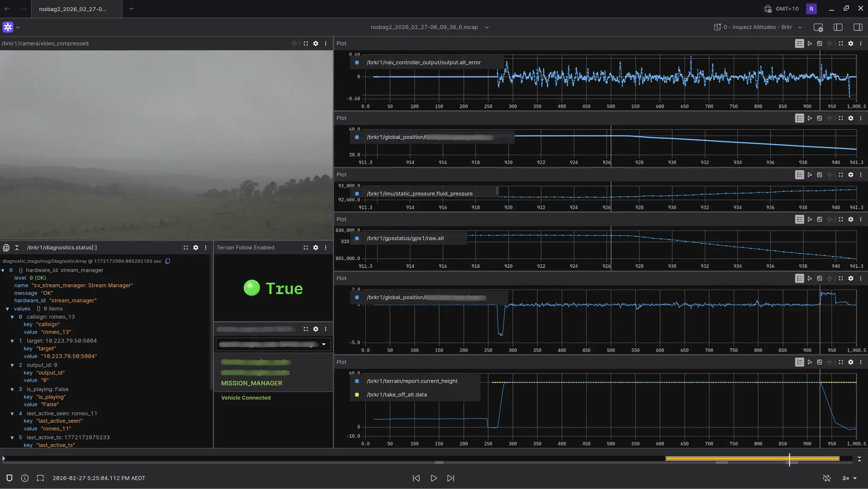
Task: Open the rosbag2 mcap file dropdown
Action: [487, 27]
